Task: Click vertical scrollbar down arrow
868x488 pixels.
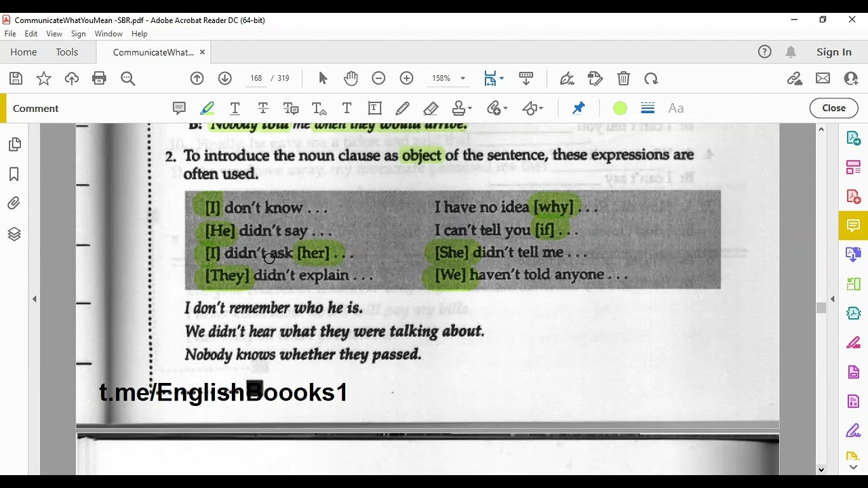Action: point(821,469)
